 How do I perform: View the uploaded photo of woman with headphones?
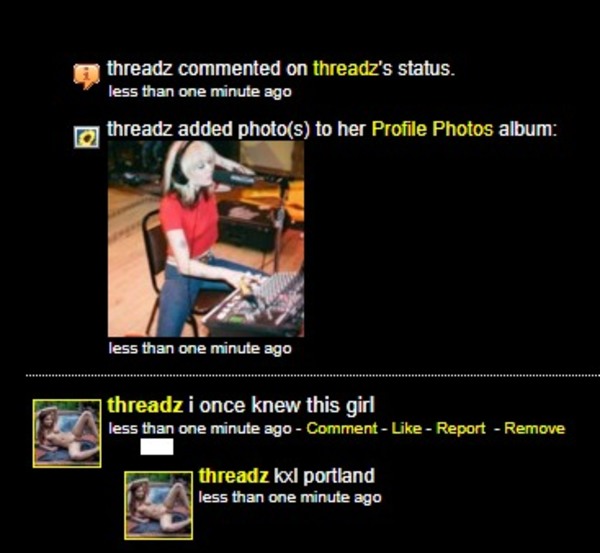(x=206, y=239)
